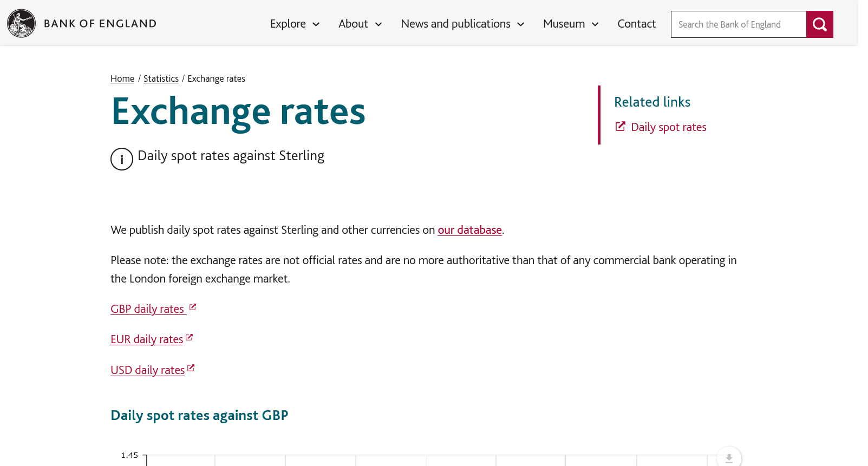Click the external-link icon after EUR daily rates
The width and height of the screenshot is (868, 466).
tap(190, 337)
